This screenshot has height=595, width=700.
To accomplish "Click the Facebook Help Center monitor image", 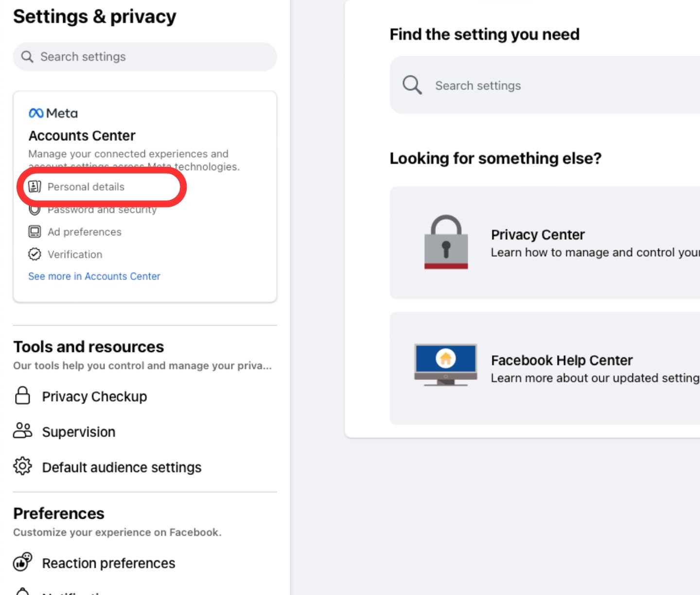I will (445, 365).
